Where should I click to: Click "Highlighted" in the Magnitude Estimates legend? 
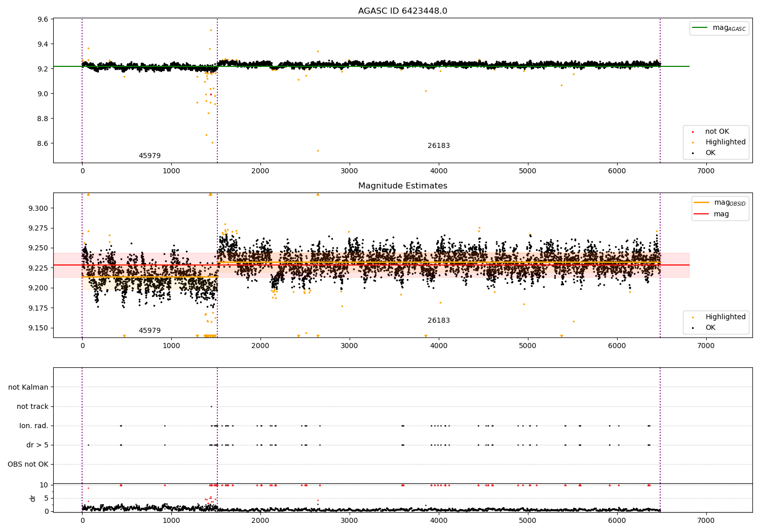pyautogui.click(x=725, y=317)
